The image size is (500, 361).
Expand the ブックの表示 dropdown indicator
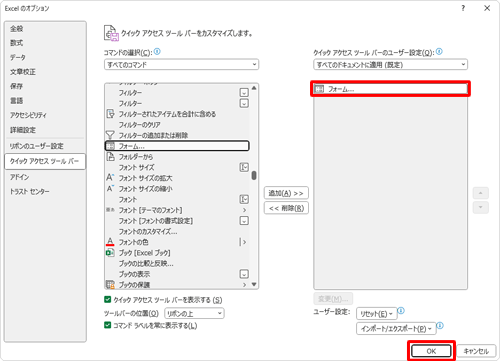pos(244,274)
